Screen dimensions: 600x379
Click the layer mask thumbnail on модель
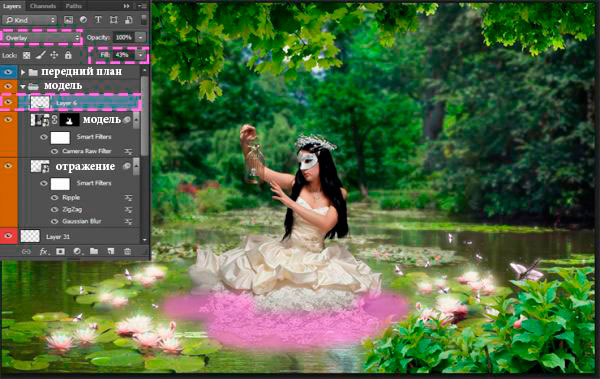coord(69,120)
